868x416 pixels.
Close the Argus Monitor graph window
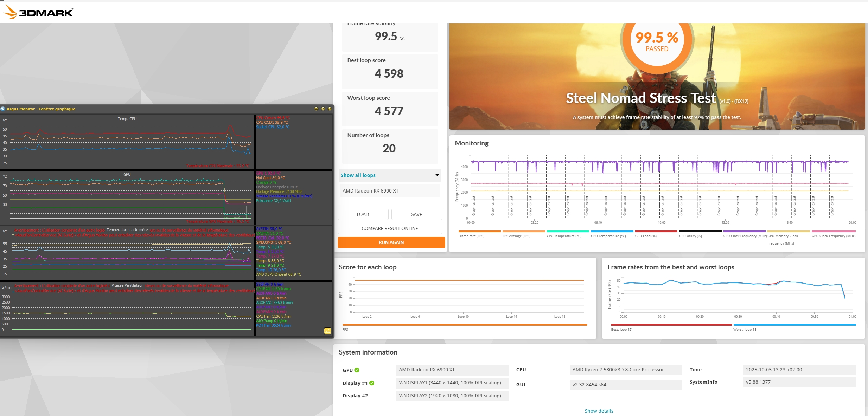[330, 109]
